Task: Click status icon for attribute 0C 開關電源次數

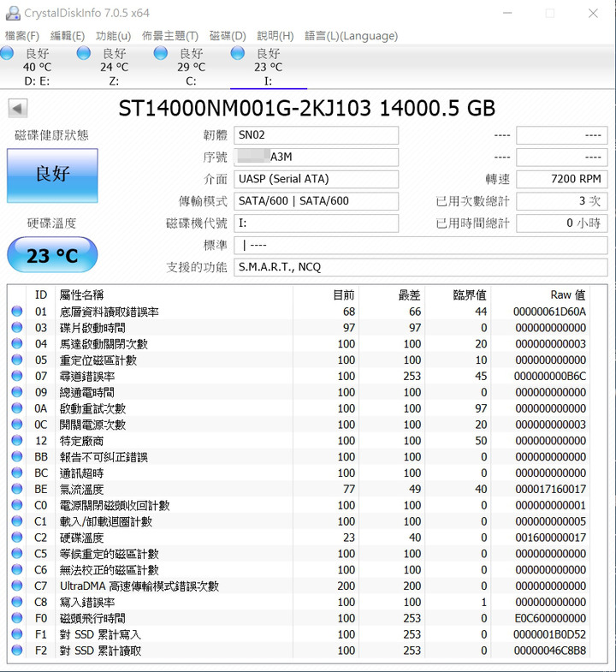Action: [17, 425]
